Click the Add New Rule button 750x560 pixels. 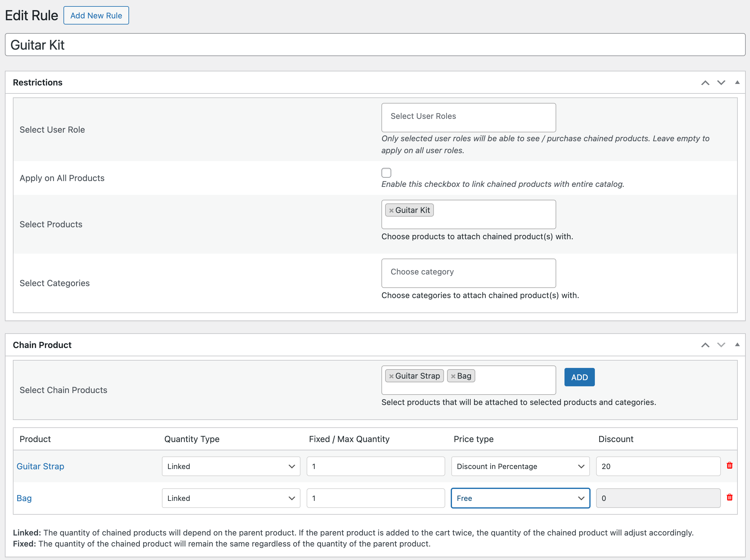(96, 15)
